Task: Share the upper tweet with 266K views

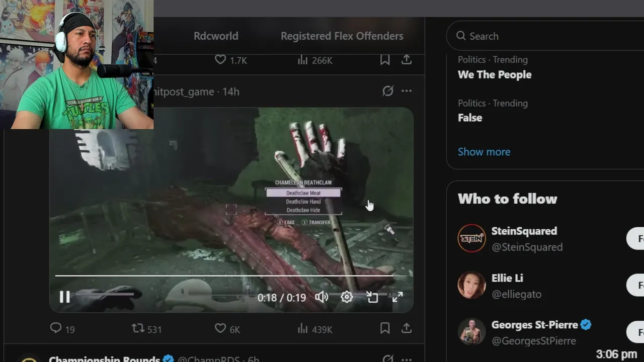Action: click(x=407, y=60)
